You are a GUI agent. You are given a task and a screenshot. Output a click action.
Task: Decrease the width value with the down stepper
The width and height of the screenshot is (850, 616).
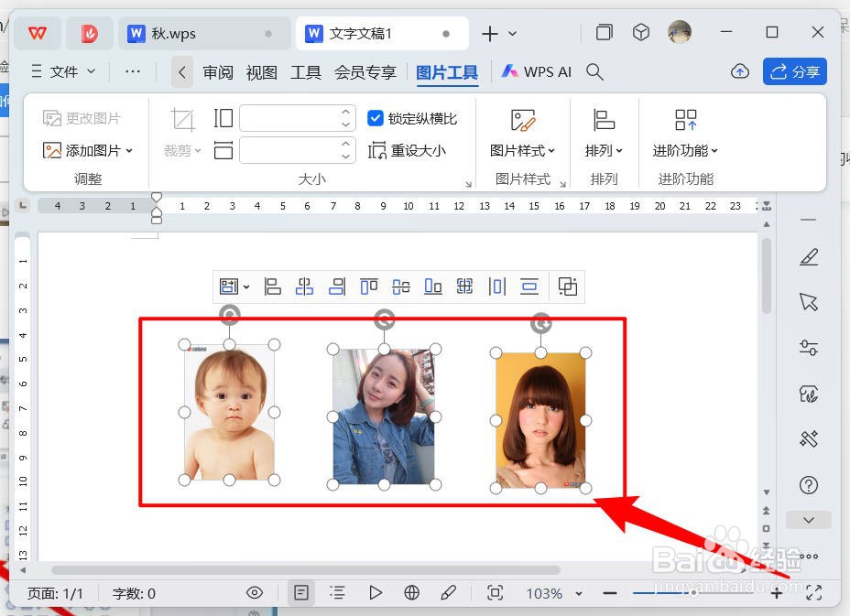[346, 157]
